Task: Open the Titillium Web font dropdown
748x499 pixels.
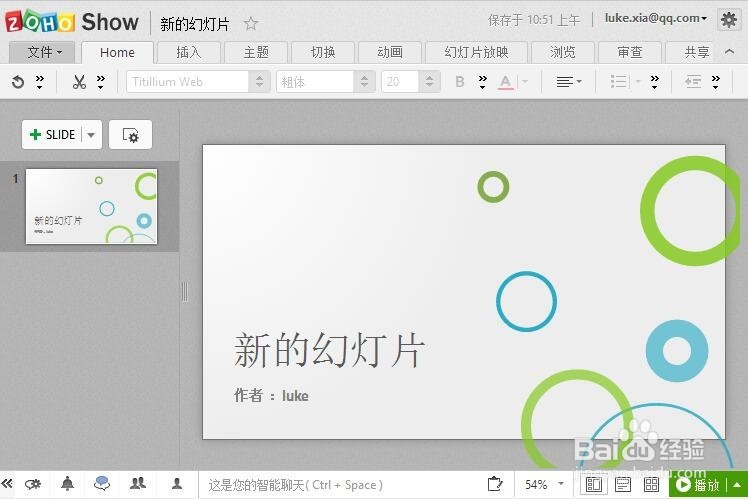Action: (259, 82)
